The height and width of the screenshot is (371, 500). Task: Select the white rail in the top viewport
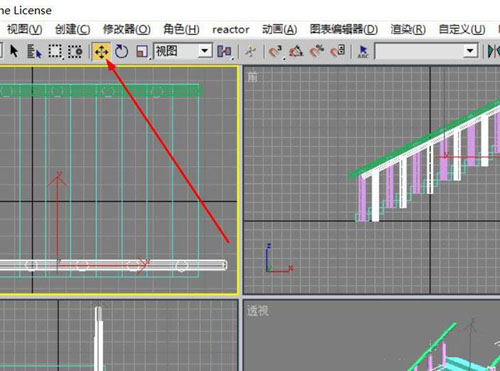(113, 265)
